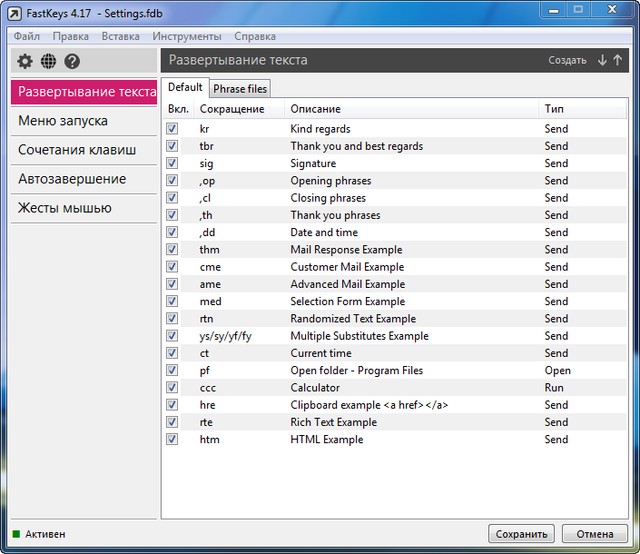Sort the list by Сокращение column header
Viewport: 640px width, 554px height.
click(x=232, y=108)
